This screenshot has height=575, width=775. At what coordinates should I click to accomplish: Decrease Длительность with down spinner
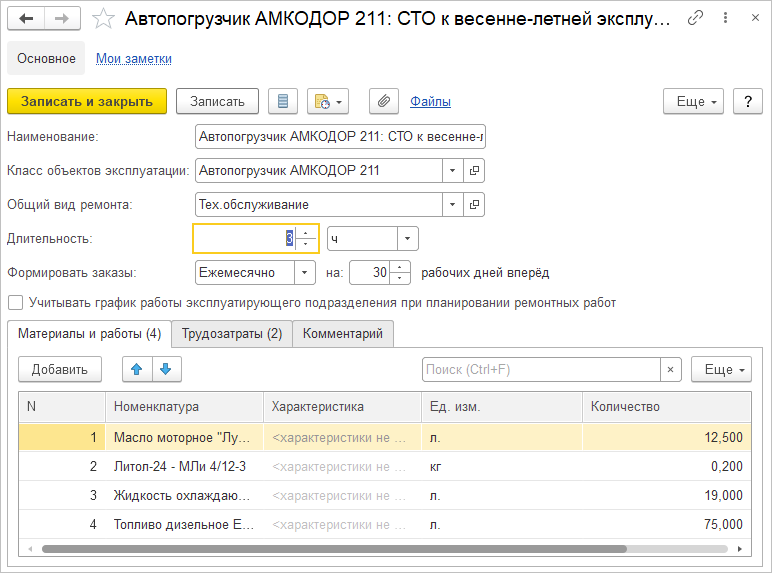(x=305, y=244)
